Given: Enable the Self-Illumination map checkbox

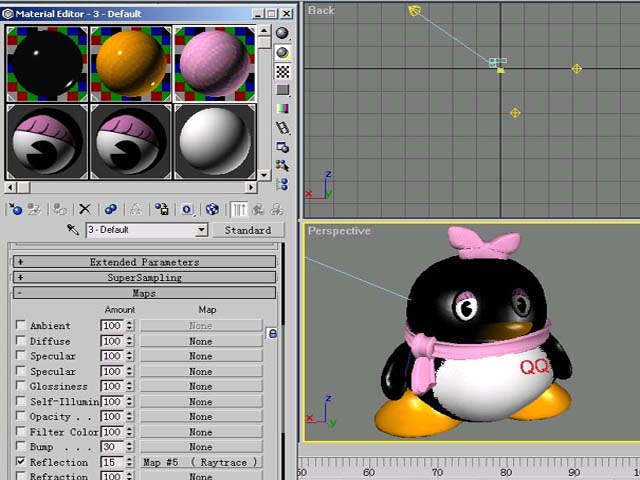Looking at the screenshot, I should click(20, 400).
